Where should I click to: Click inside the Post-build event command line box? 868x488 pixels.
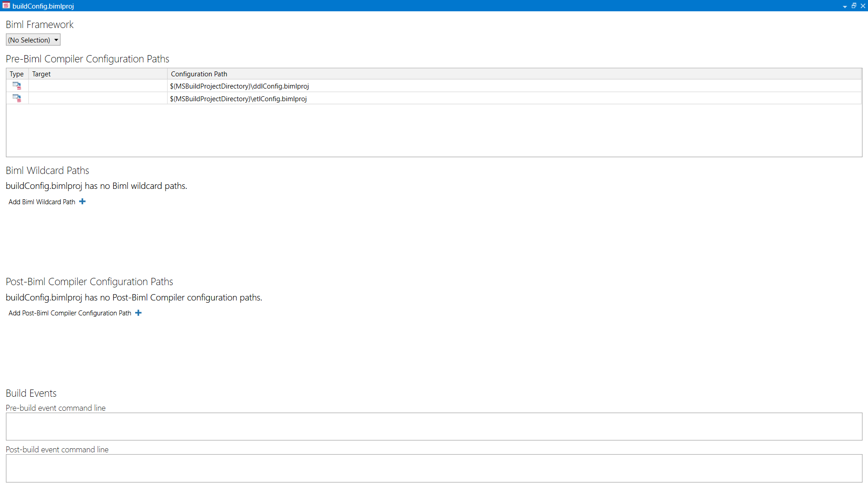tap(434, 468)
